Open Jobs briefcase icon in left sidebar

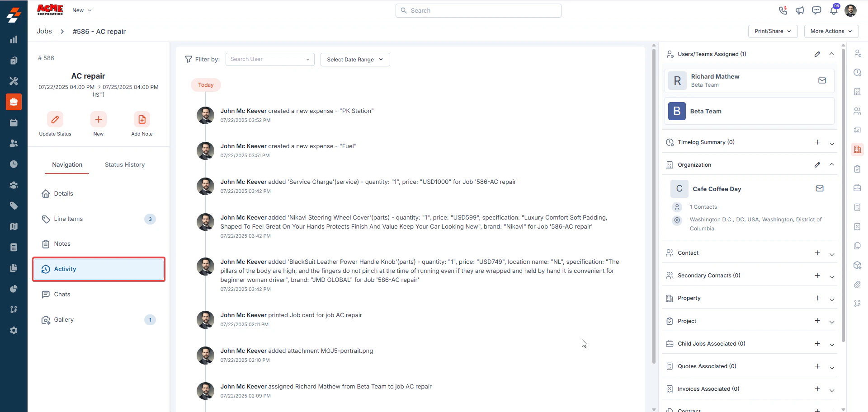14,102
